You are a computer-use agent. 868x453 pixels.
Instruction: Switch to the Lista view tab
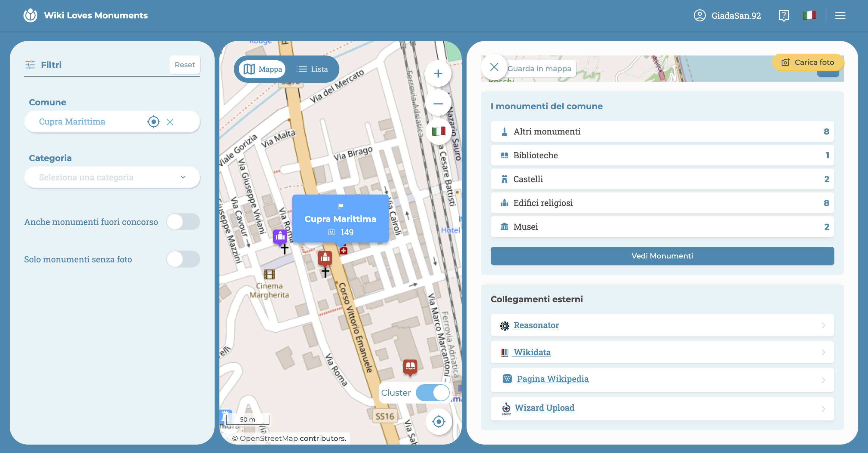coord(312,69)
